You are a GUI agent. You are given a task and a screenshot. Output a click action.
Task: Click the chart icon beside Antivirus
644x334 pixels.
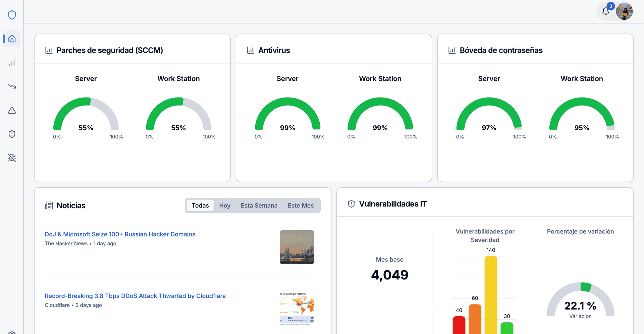click(x=250, y=50)
